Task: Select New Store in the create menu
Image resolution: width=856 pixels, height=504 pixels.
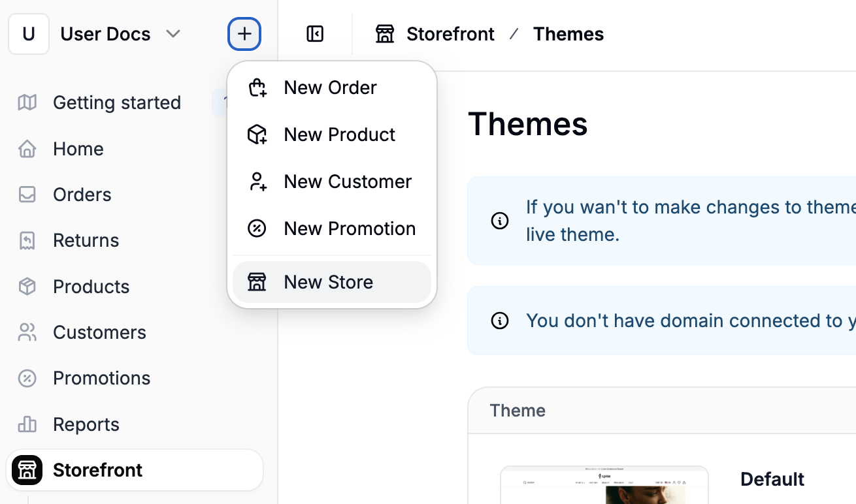Action: point(327,282)
